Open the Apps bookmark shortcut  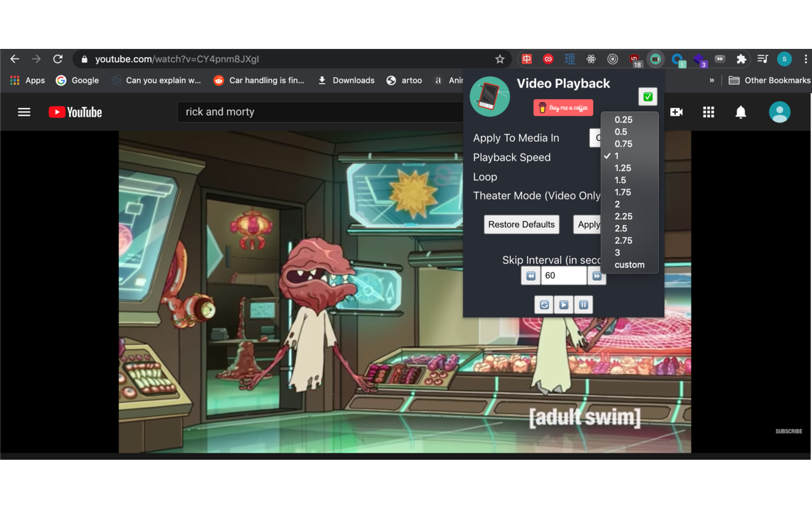27,81
